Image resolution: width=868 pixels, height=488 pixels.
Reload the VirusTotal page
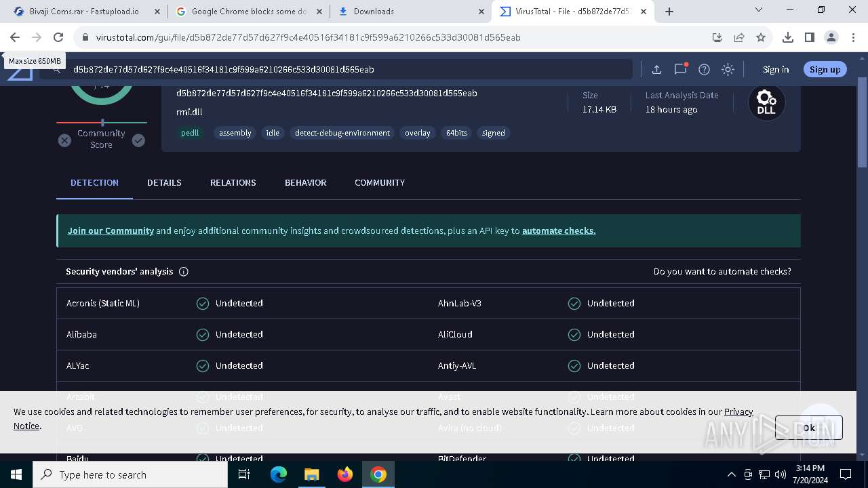pos(58,37)
